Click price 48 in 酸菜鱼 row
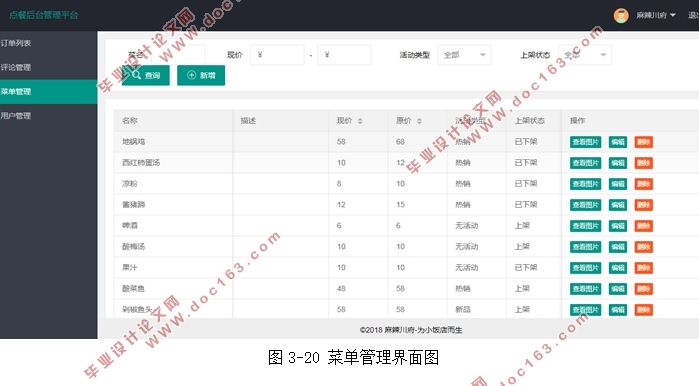This screenshot has width=699, height=386. tap(341, 288)
